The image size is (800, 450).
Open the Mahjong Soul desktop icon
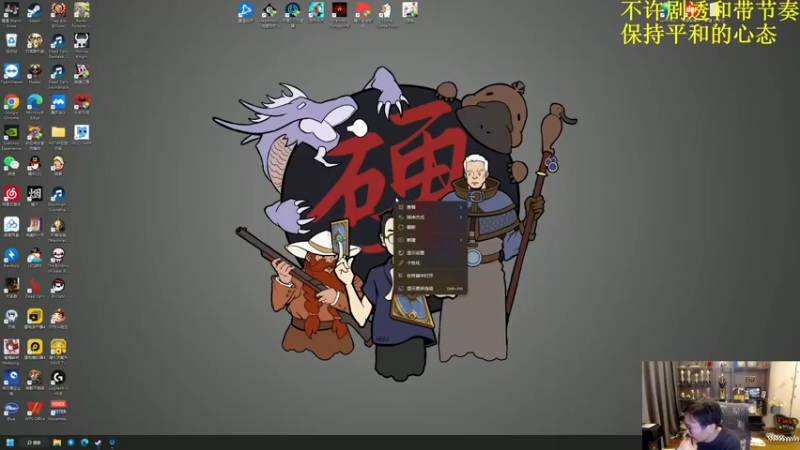11,352
